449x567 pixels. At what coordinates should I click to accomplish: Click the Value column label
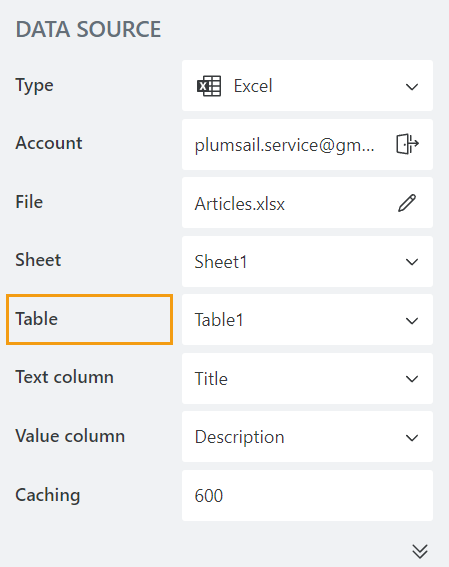tap(70, 436)
